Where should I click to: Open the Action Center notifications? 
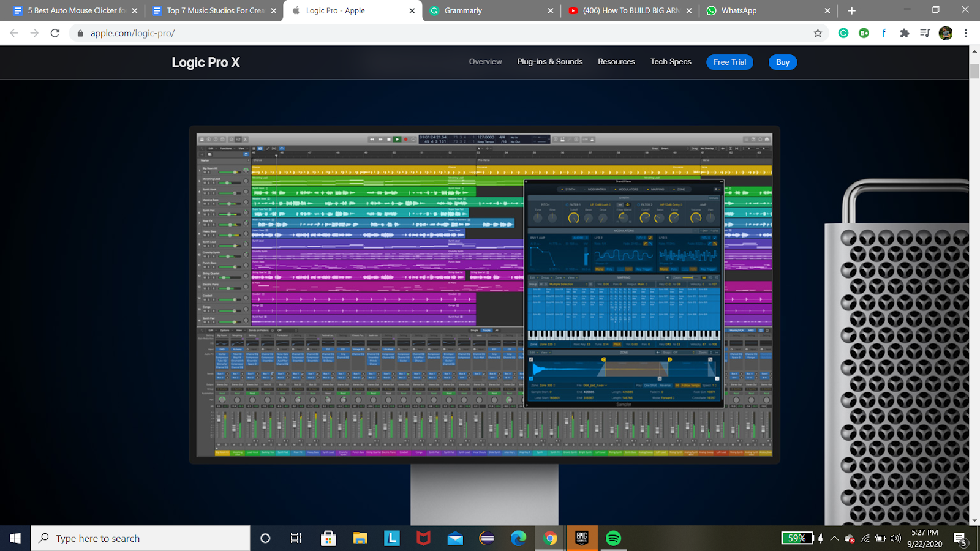960,539
